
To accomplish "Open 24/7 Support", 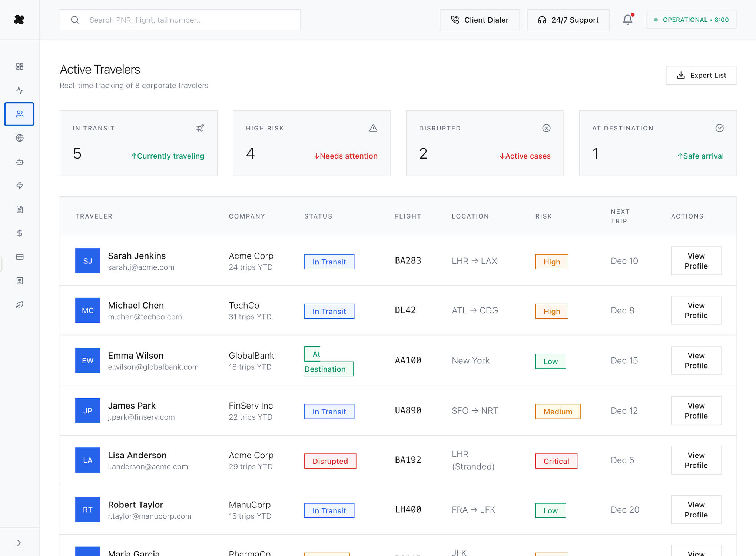I will 568,20.
